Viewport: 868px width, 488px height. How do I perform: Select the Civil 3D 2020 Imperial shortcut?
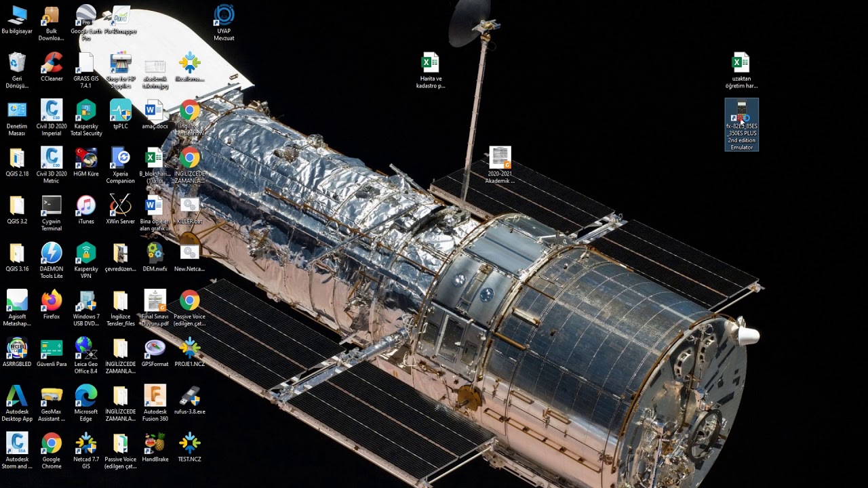[x=52, y=118]
